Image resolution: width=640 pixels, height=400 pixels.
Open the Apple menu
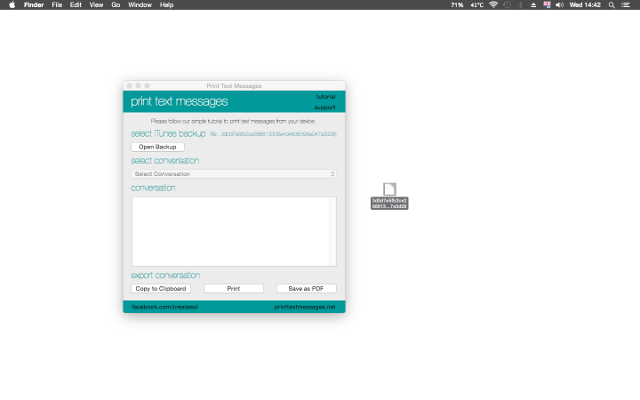pyautogui.click(x=11, y=5)
